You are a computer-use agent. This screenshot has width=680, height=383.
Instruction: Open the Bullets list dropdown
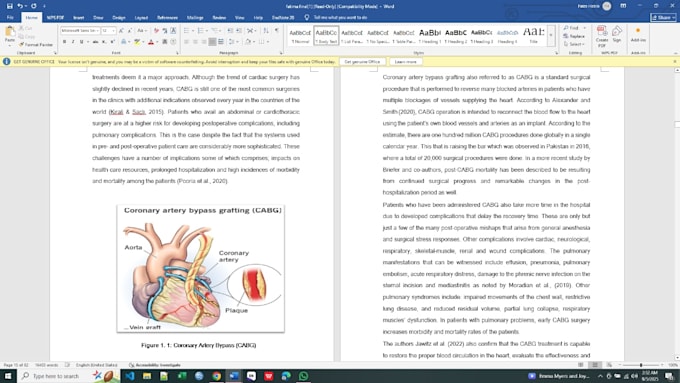point(193,30)
